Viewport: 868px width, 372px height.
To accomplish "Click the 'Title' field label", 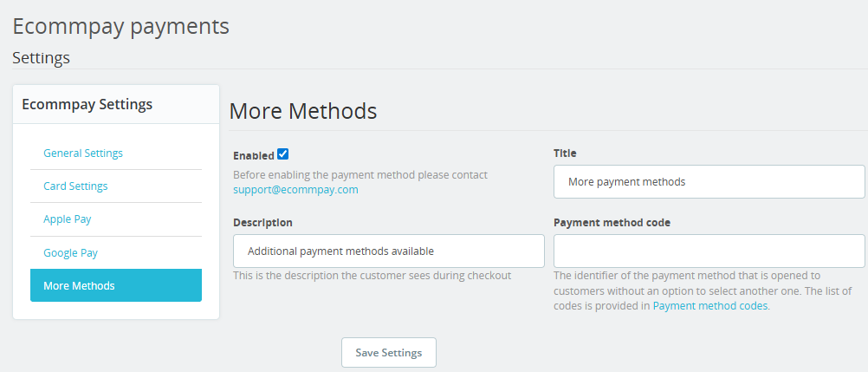I will [x=565, y=153].
